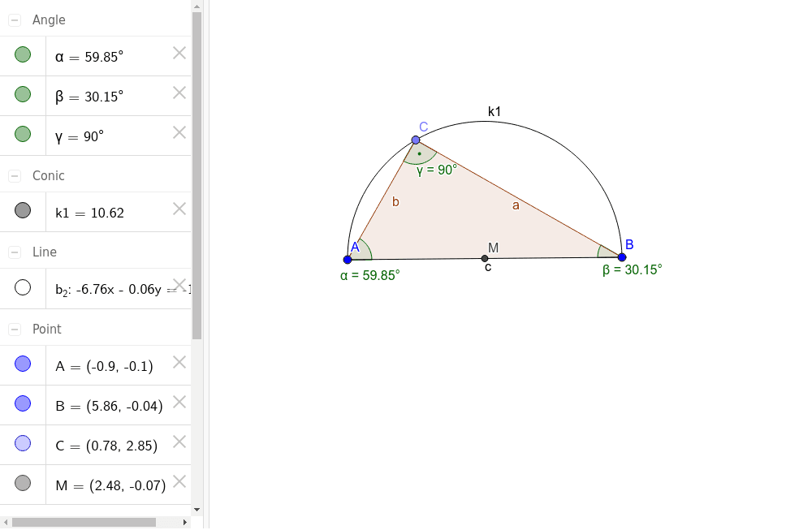
Task: Click the vertical scrollbar up arrow
Action: click(197, 6)
